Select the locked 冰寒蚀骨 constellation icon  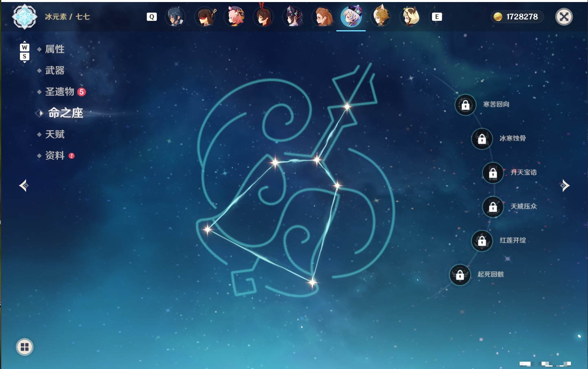[x=482, y=139]
